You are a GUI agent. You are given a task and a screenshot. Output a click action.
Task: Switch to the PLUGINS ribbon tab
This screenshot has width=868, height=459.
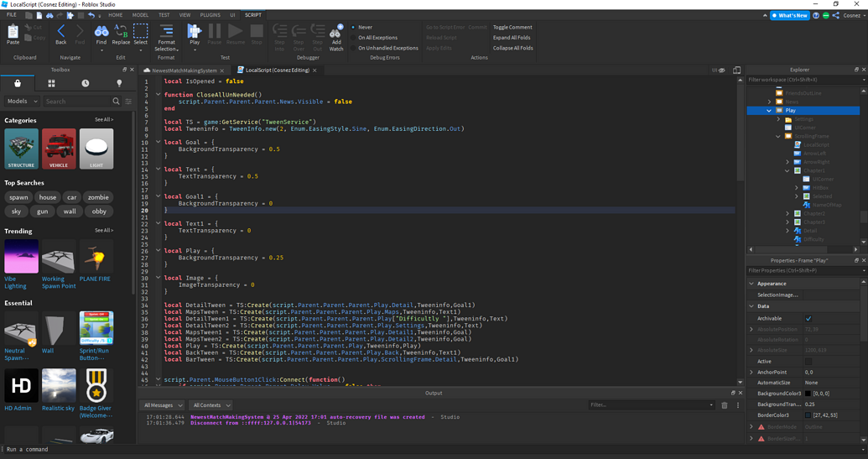tap(211, 15)
